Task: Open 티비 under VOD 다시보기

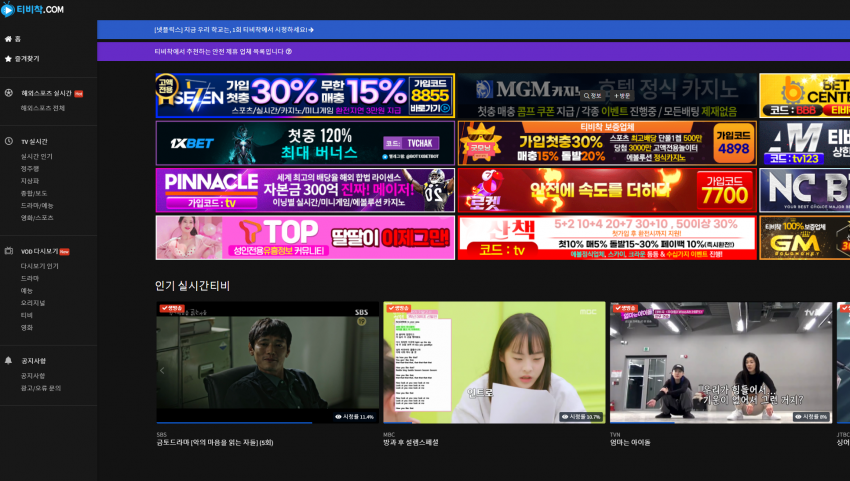Action: [27, 315]
